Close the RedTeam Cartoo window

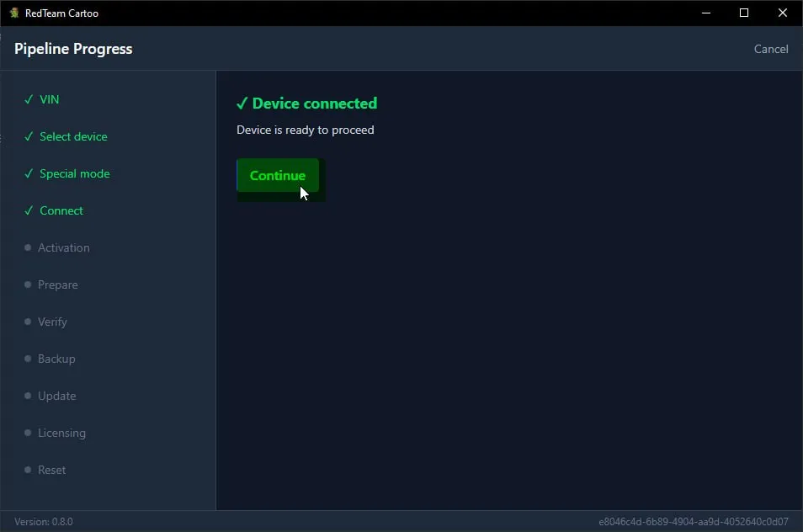pos(783,13)
